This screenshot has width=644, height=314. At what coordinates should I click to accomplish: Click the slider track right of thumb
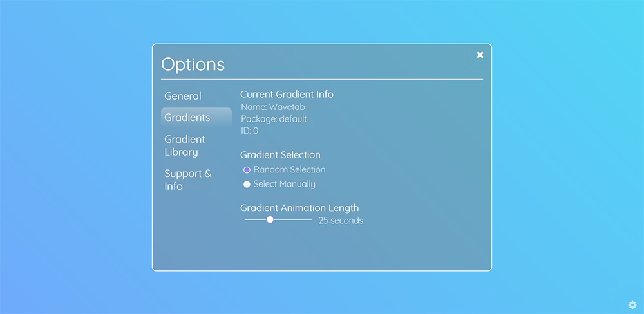(x=292, y=219)
